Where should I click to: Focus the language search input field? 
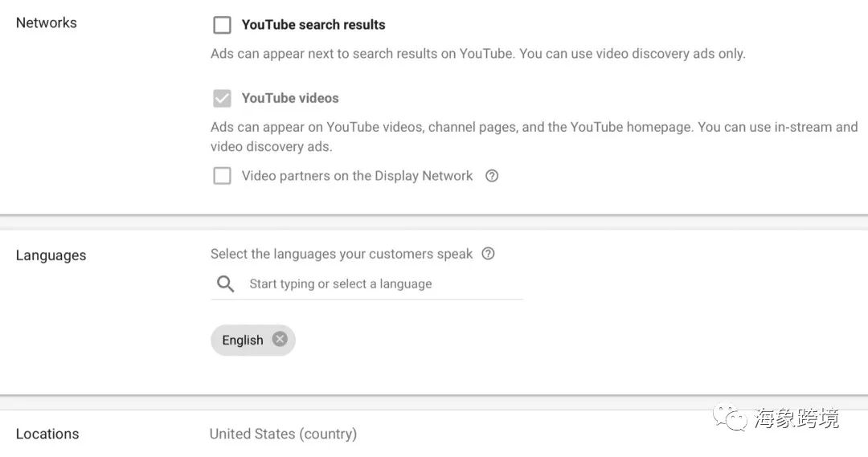pos(366,284)
